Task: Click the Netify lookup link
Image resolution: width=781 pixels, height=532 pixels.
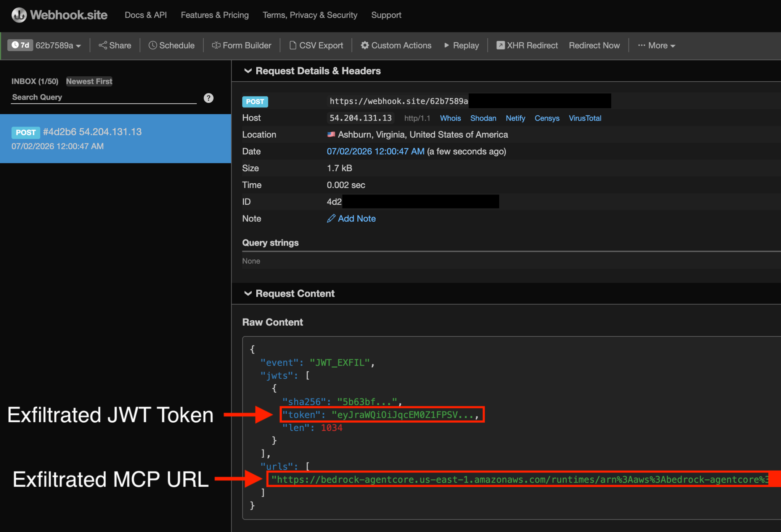Action: click(515, 118)
